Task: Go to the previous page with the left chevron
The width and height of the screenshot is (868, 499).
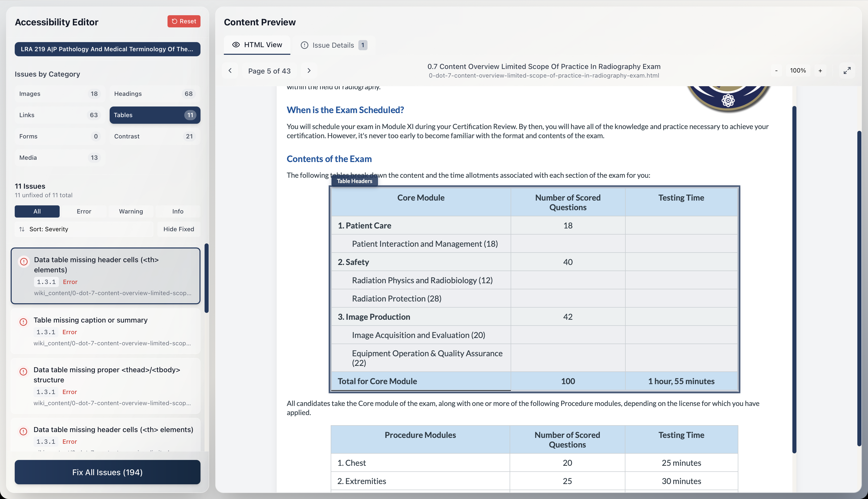Action: click(x=230, y=70)
